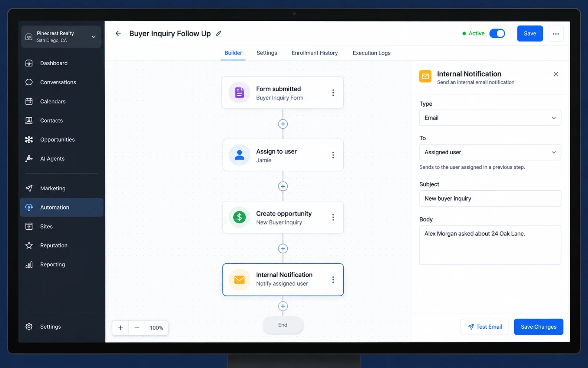Open the Execution Logs tab
This screenshot has height=368, width=588.
point(371,53)
